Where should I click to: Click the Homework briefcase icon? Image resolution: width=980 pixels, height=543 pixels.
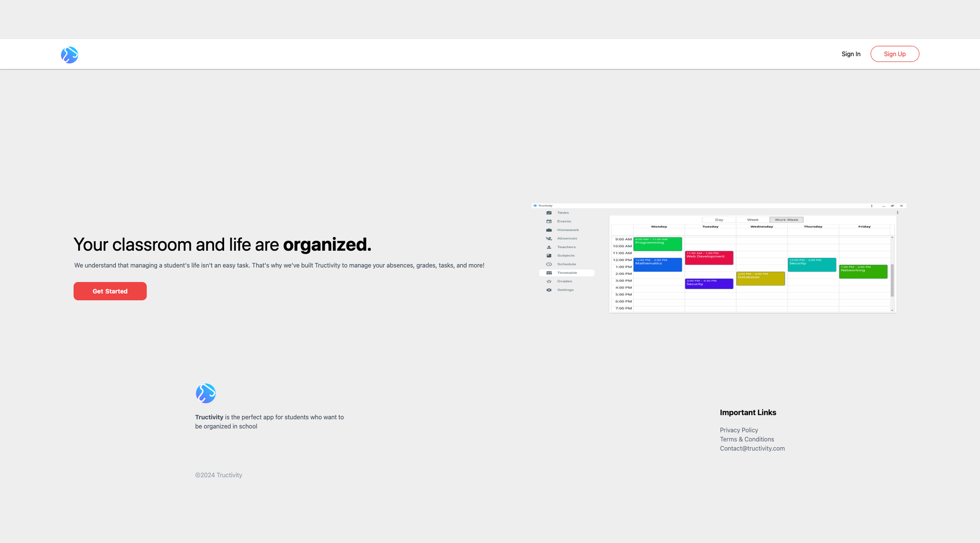[x=549, y=230]
